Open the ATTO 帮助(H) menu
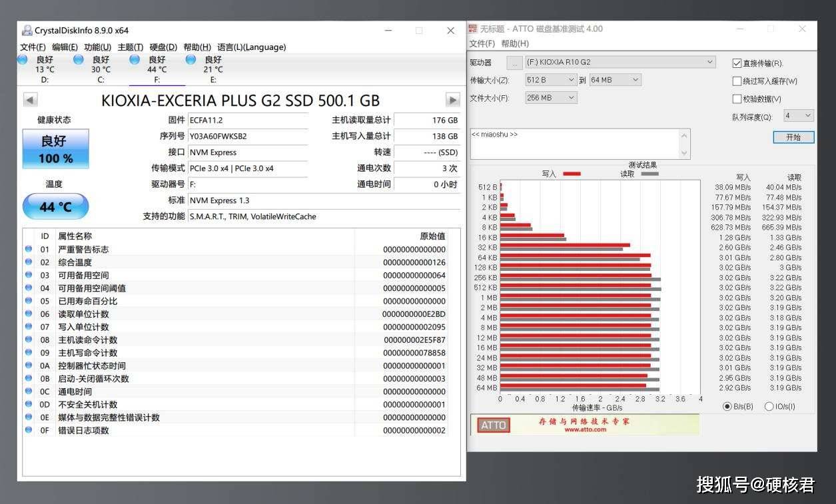Screen dimensions: 836x504 pyautogui.click(x=515, y=44)
